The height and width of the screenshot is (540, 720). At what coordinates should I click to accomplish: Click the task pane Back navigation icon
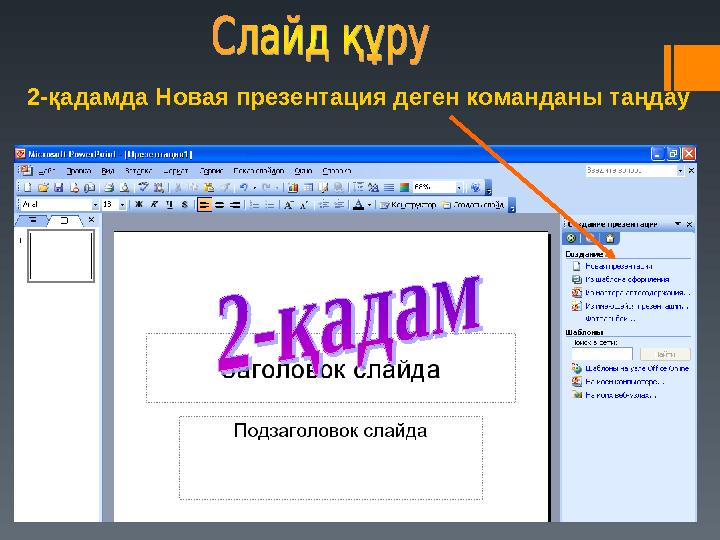click(571, 238)
